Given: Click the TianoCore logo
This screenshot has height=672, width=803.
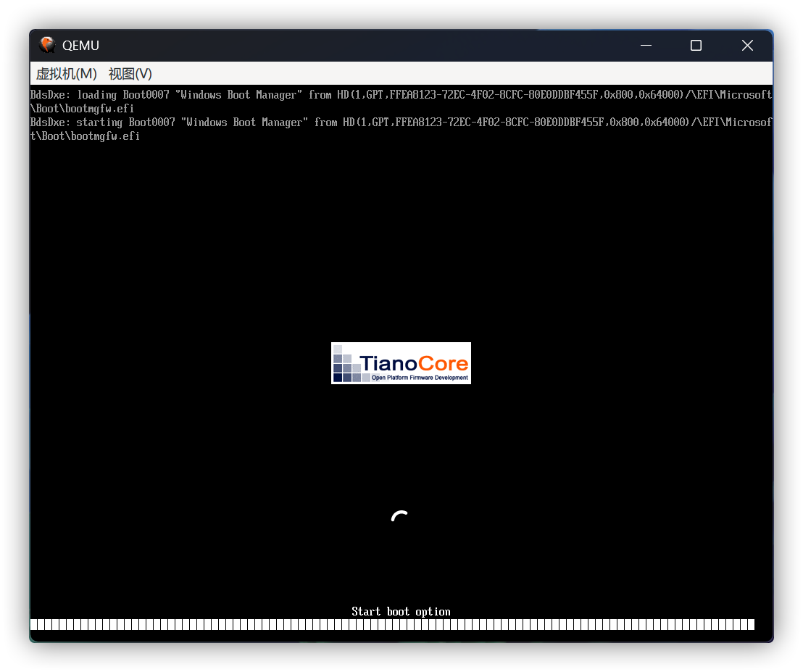Looking at the screenshot, I should pyautogui.click(x=401, y=363).
